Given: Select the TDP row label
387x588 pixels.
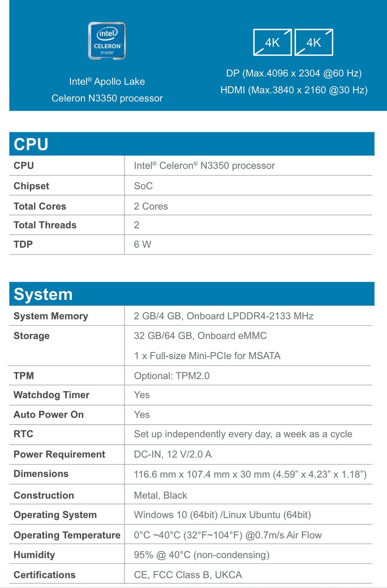Looking at the screenshot, I should (x=23, y=244).
